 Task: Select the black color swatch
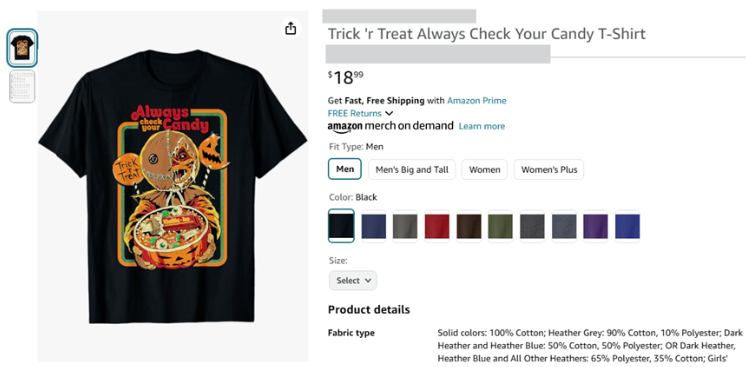point(341,226)
